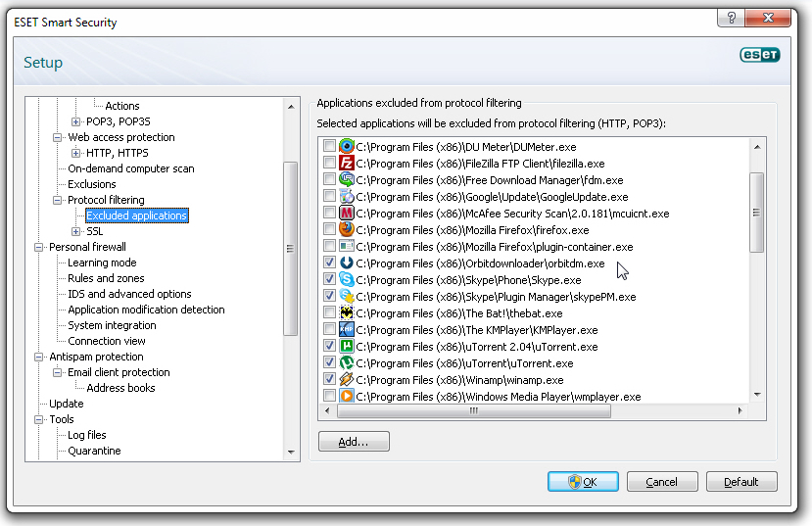This screenshot has height=526, width=812.
Task: Collapse the Tools tree node
Action: pos(38,420)
